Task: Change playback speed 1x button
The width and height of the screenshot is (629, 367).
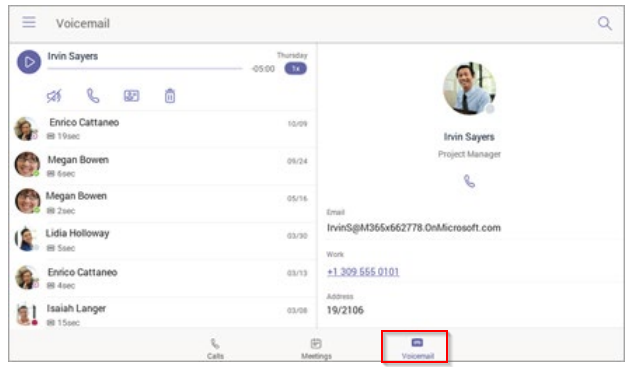Action: [x=296, y=69]
